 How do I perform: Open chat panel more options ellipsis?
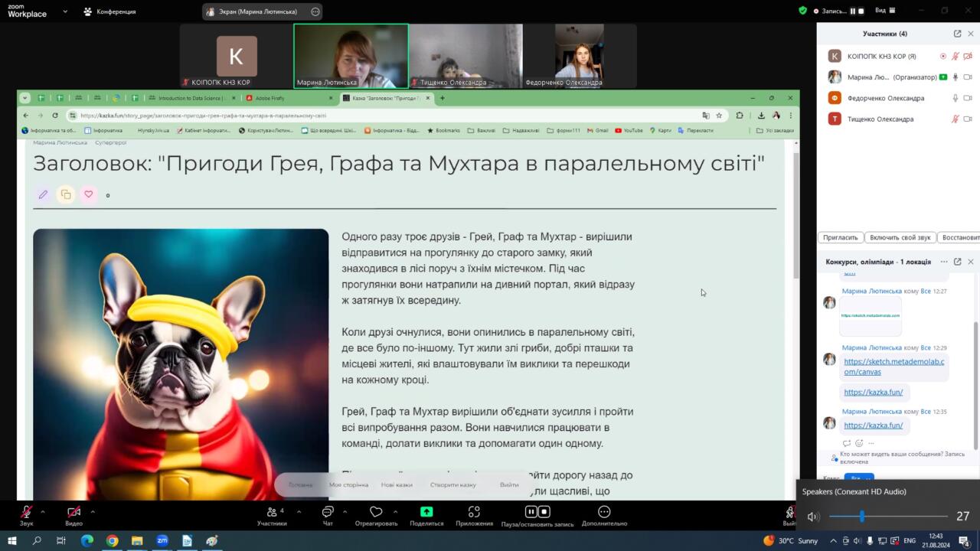click(944, 262)
